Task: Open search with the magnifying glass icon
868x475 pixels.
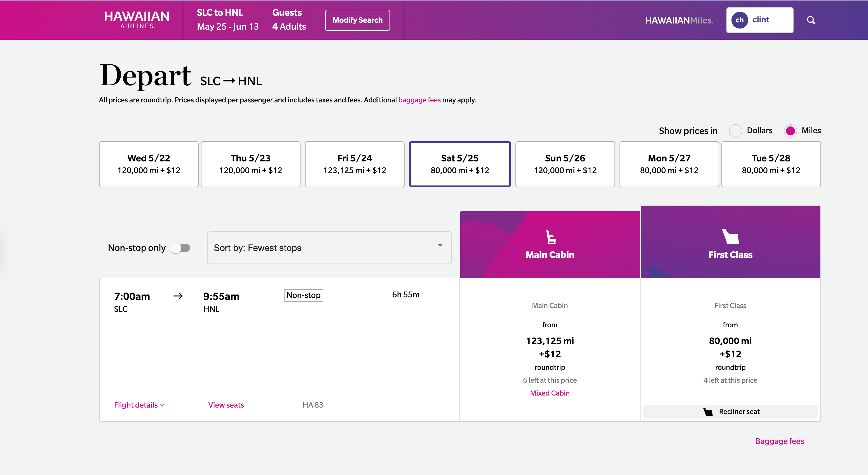Action: coord(811,20)
